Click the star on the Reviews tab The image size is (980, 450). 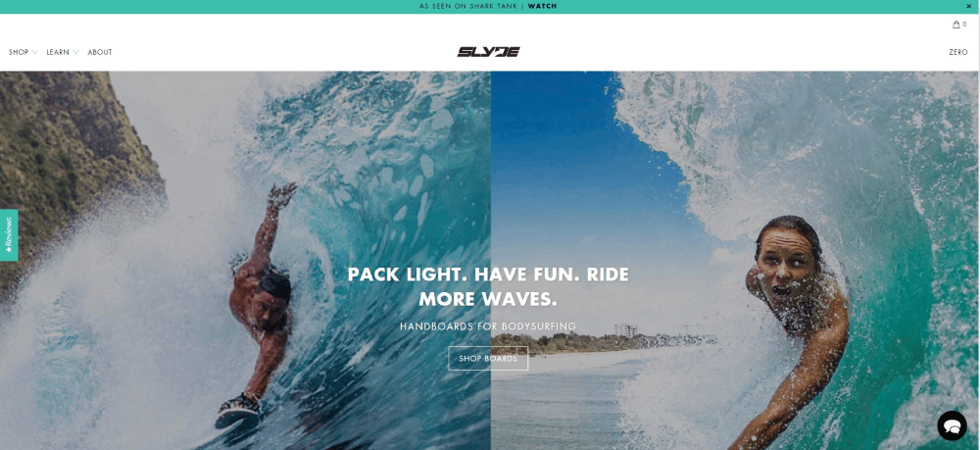[x=9, y=250]
